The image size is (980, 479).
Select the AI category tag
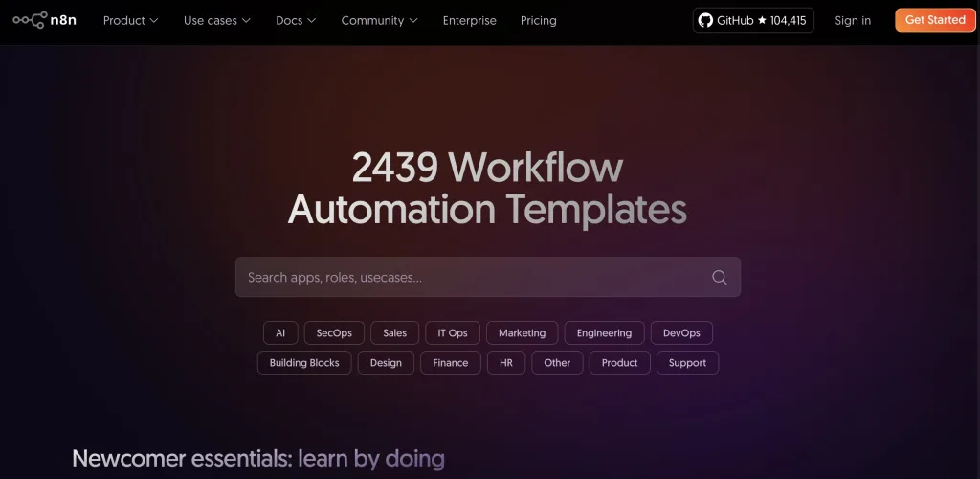pos(280,332)
